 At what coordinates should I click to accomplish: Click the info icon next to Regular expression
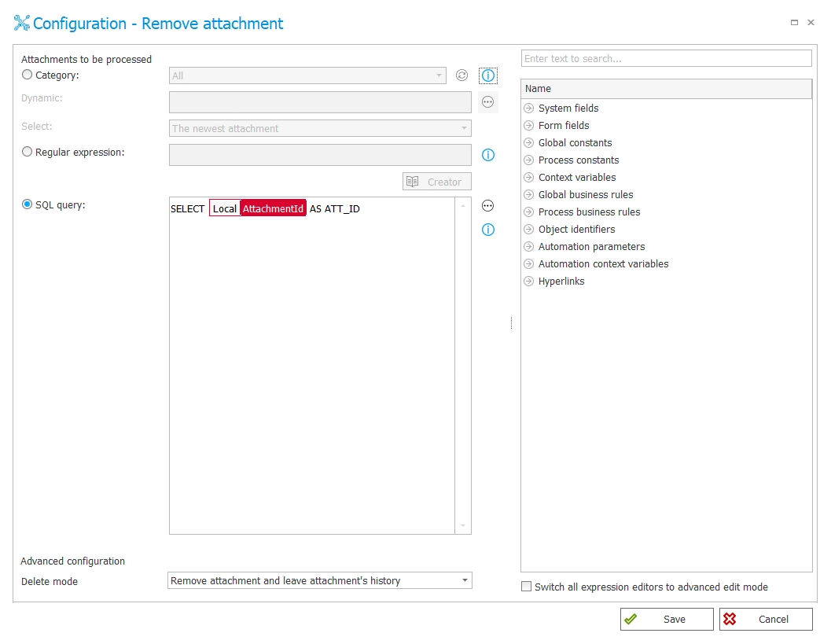pos(488,155)
